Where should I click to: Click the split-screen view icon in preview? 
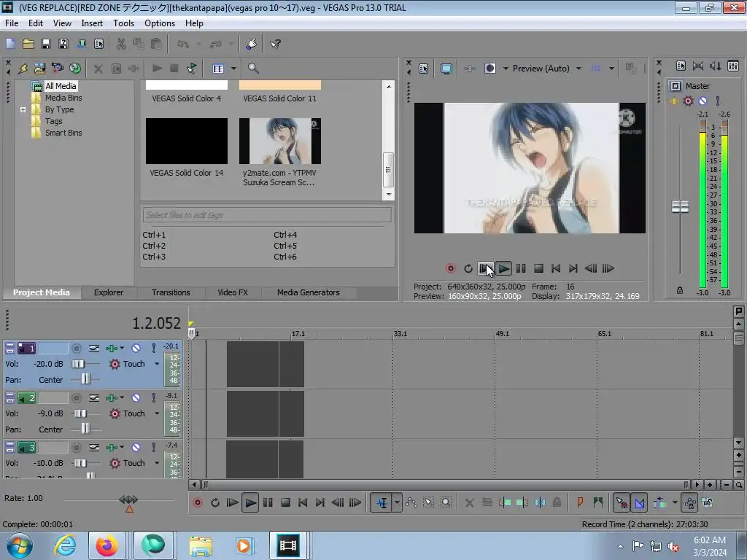point(489,69)
